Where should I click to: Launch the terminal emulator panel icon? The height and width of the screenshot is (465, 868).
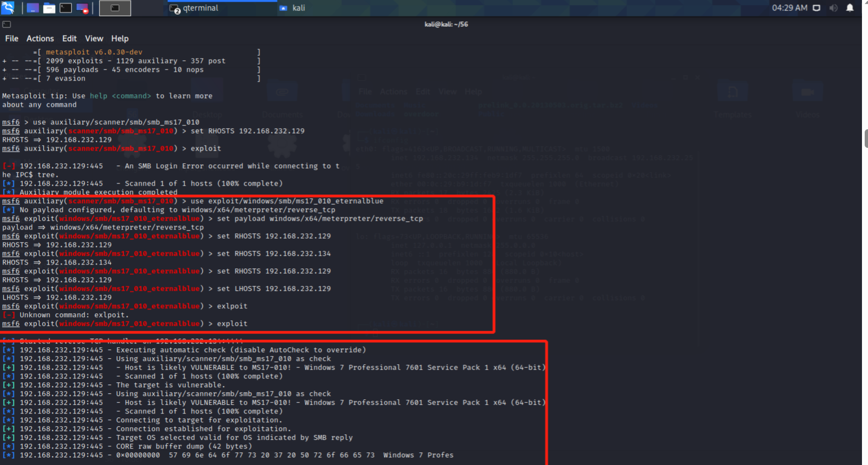(x=66, y=8)
